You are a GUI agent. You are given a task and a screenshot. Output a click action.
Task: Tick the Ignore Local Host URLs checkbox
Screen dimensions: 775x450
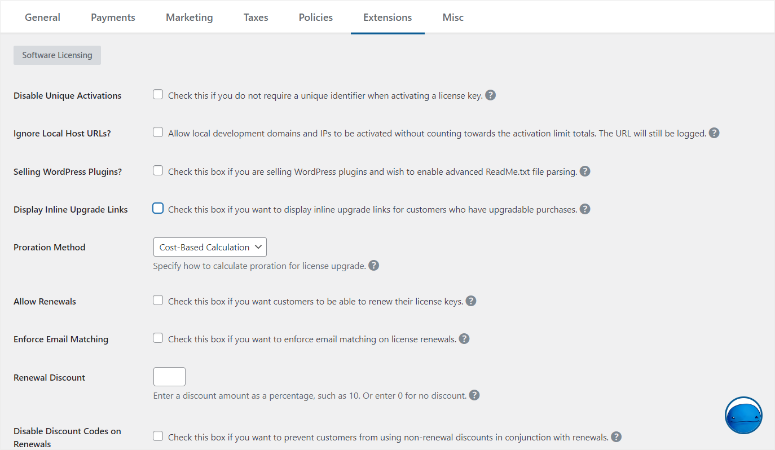point(158,132)
